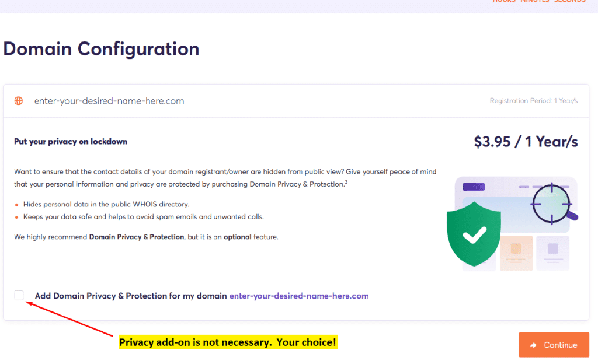Viewport: 598px width, 364px height.
Task: Click the $3.95 / 1 Year/s price
Action: pyautogui.click(x=526, y=142)
